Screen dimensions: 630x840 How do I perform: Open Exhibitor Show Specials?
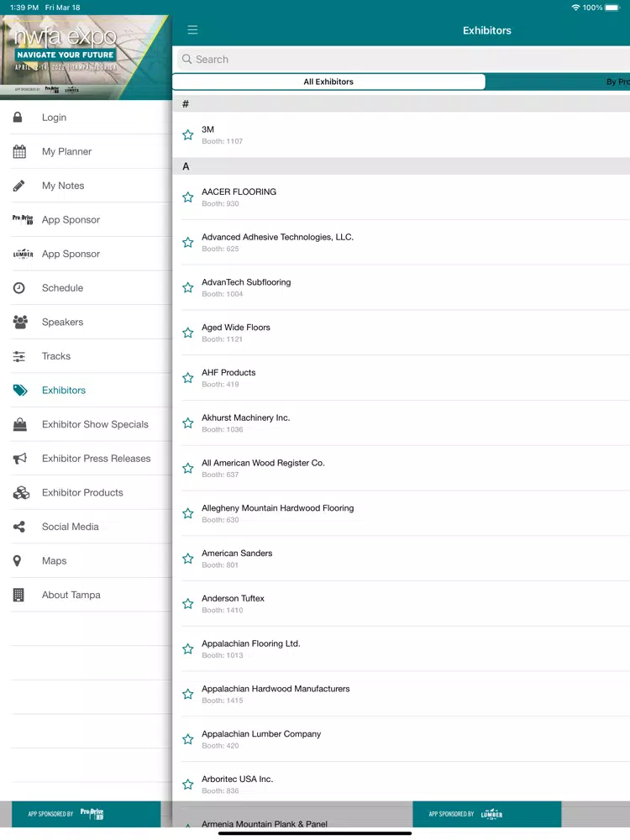coord(86,424)
